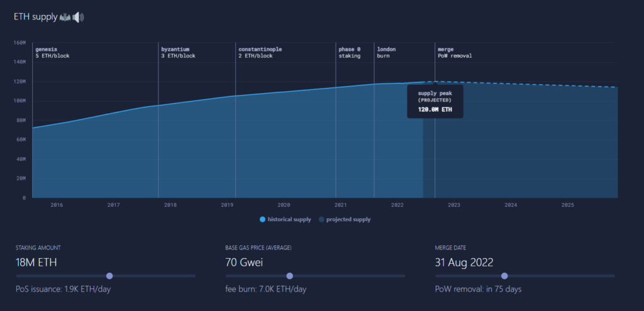Click the ETH supply heading text
The image size is (644, 311).
pyautogui.click(x=35, y=17)
